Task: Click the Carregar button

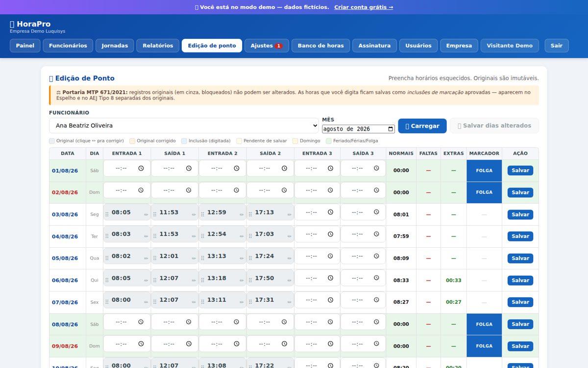Action: (x=422, y=126)
